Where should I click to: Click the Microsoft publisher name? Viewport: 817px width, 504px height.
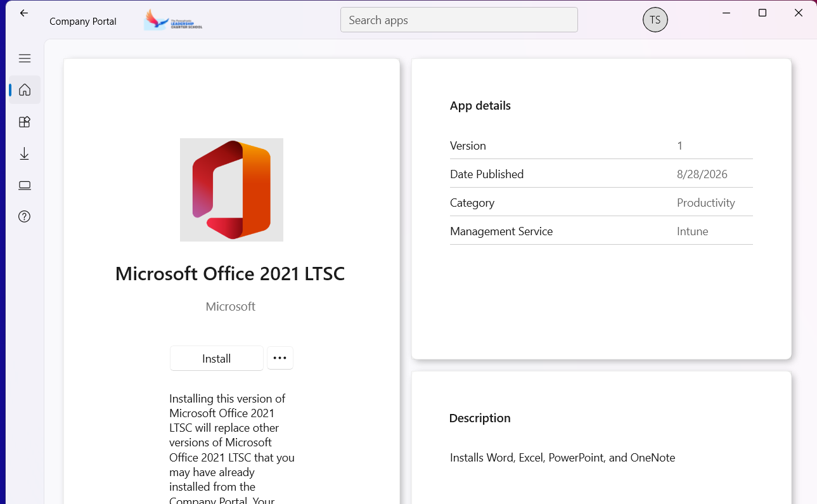click(231, 306)
